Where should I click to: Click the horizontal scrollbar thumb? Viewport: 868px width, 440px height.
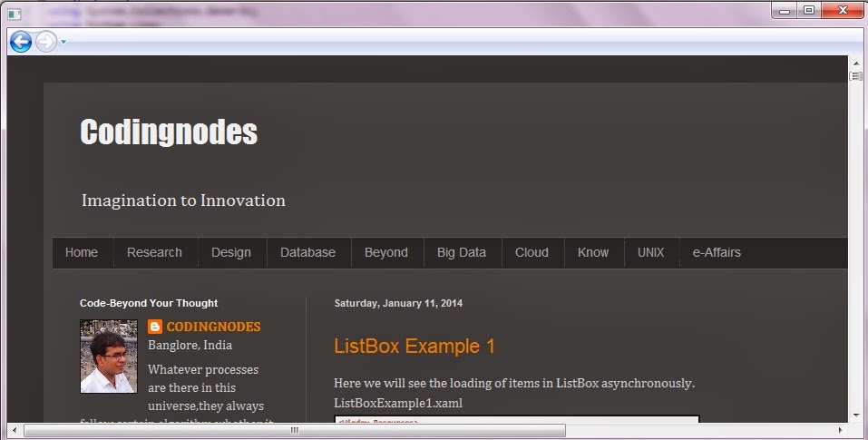[x=295, y=430]
